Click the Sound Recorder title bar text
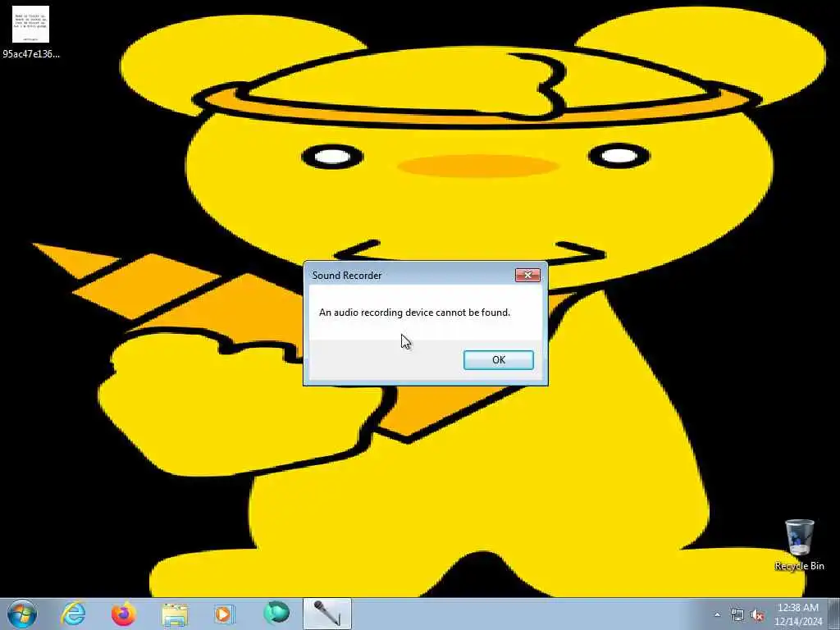Screen dimensions: 840x630 click(347, 276)
